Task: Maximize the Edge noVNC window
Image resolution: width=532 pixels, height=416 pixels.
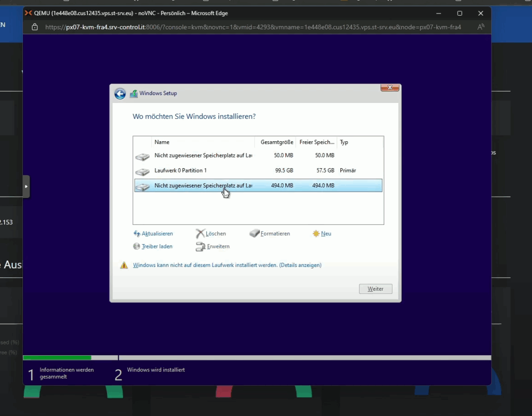Action: [x=460, y=13]
